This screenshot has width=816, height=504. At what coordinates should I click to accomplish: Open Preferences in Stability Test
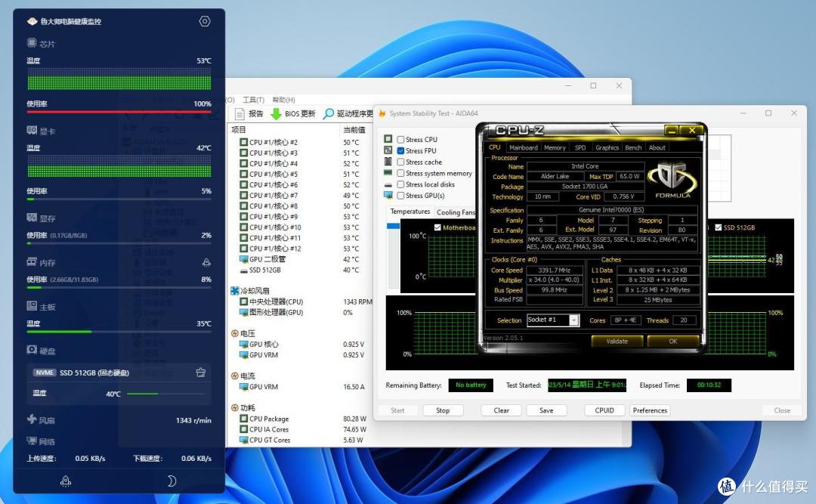click(650, 410)
